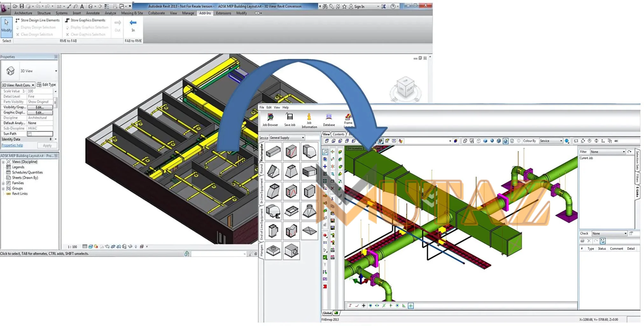
Task: Click the refresh arrow beside Filter dropdown
Action: pyautogui.click(x=629, y=152)
